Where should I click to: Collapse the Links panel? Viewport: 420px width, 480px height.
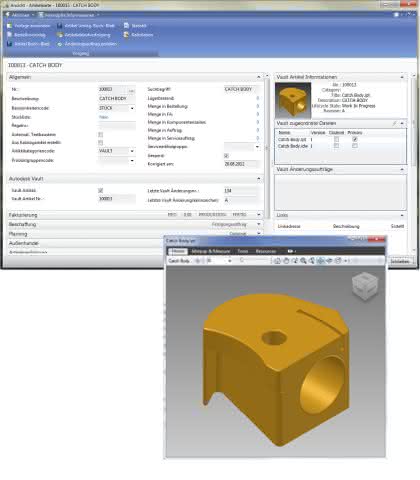coord(402,215)
